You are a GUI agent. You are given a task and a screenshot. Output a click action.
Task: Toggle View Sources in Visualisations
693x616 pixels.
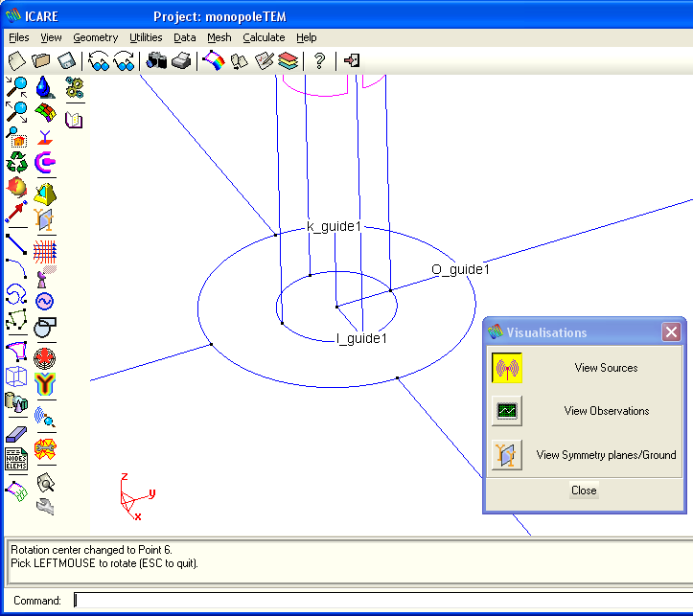(x=507, y=368)
